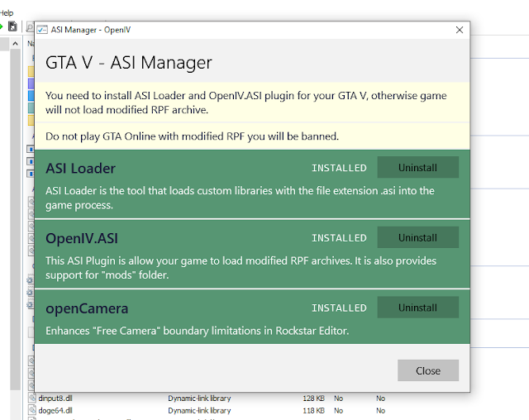Click the 118 KB size cell
The image size is (529, 420).
click(313, 411)
